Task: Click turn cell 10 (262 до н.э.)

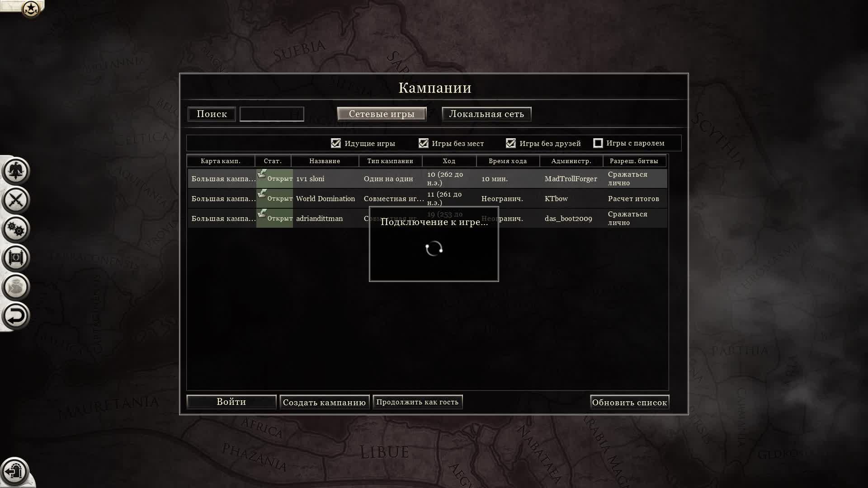Action: (445, 178)
